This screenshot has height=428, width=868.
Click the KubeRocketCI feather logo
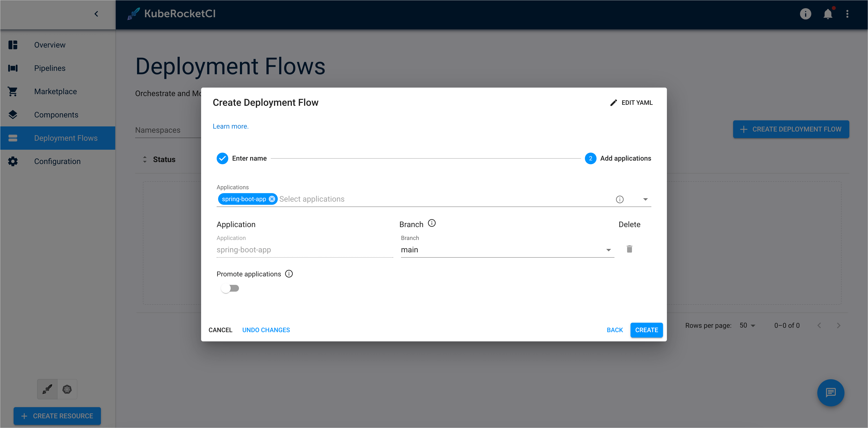[x=134, y=14]
